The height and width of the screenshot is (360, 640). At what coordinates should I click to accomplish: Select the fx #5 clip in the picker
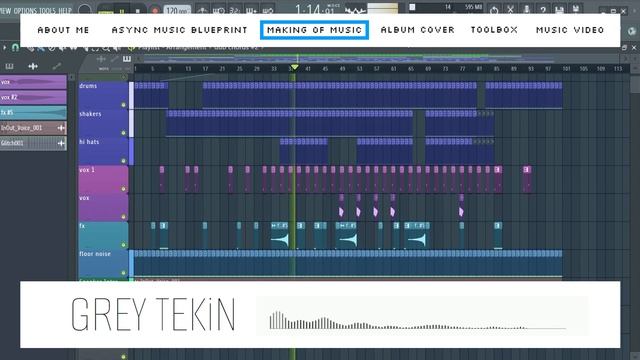point(33,113)
